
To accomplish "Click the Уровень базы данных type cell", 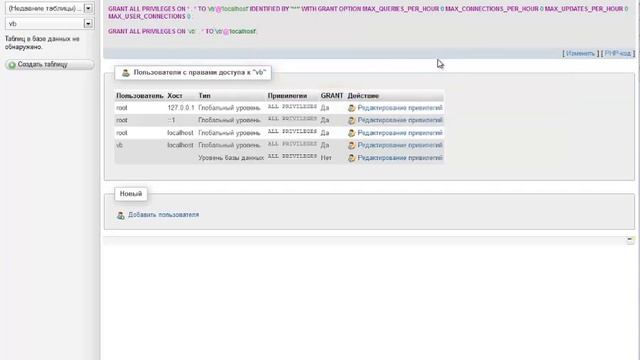I will 231,158.
